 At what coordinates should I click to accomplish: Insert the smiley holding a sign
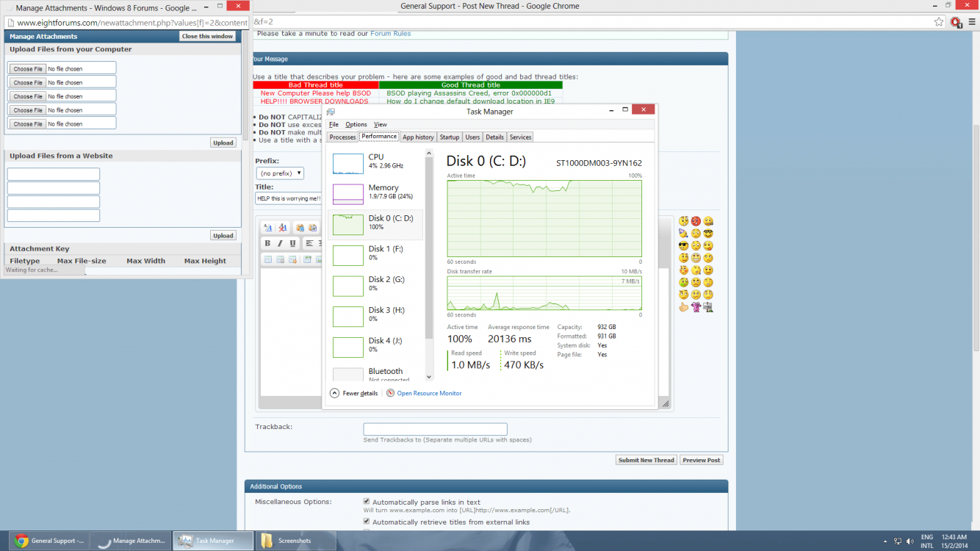pos(708,306)
